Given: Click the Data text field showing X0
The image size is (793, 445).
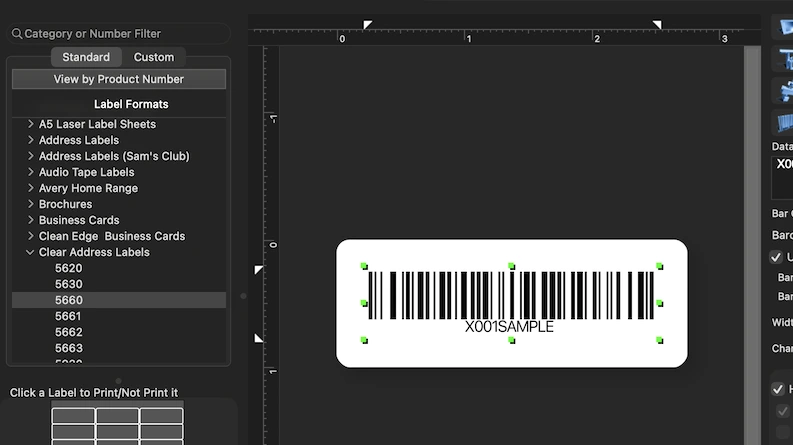Looking at the screenshot, I should (x=782, y=177).
